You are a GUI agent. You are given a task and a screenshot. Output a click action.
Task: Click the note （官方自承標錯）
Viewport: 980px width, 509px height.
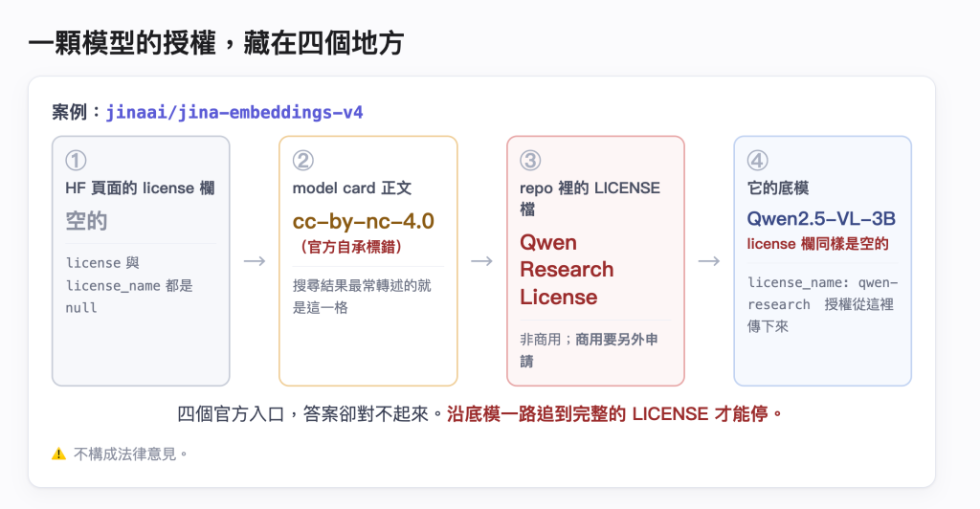351,247
